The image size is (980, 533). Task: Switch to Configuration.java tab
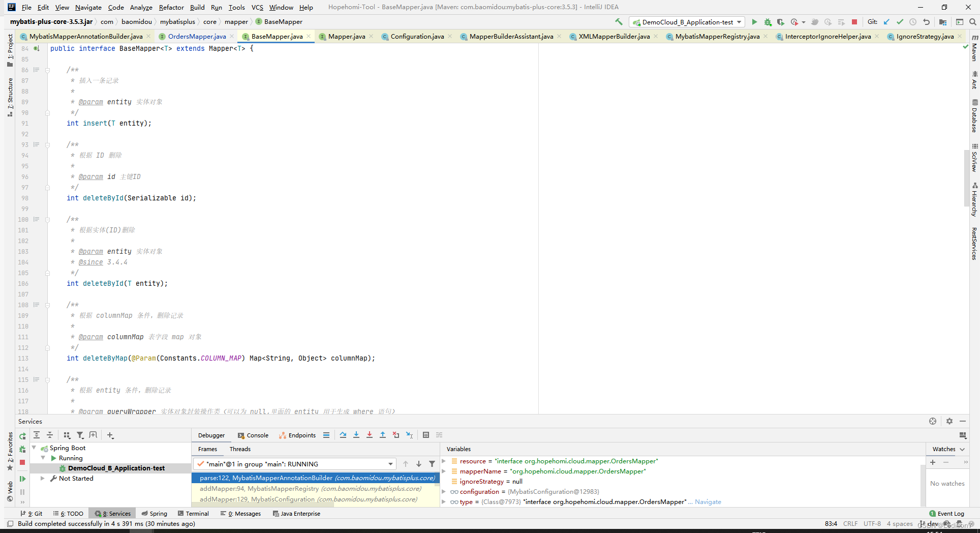point(417,36)
